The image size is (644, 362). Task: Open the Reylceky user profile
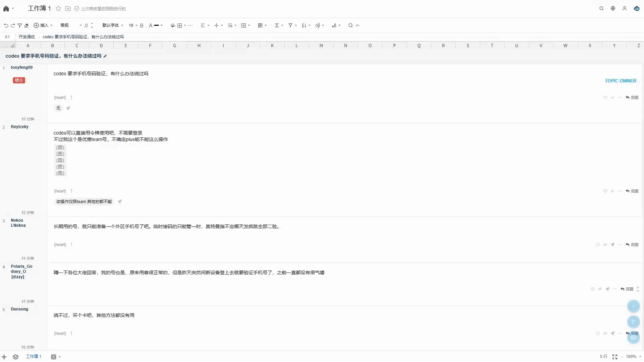(20, 127)
